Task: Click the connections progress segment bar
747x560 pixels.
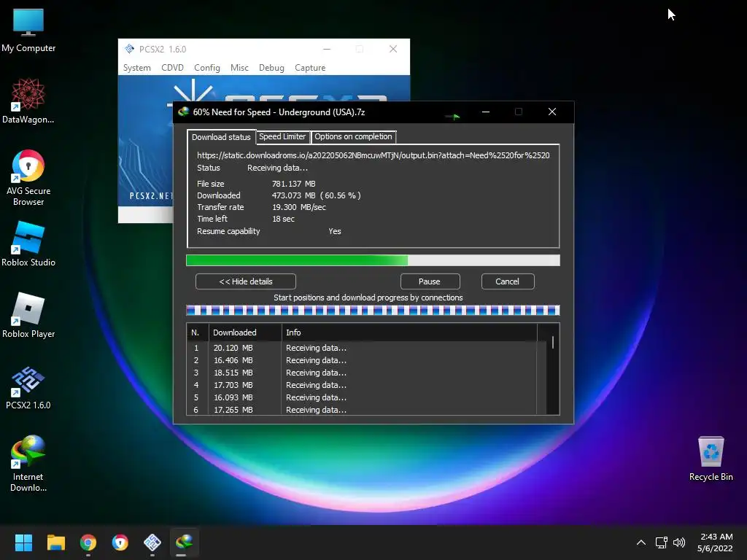Action: [x=373, y=311]
